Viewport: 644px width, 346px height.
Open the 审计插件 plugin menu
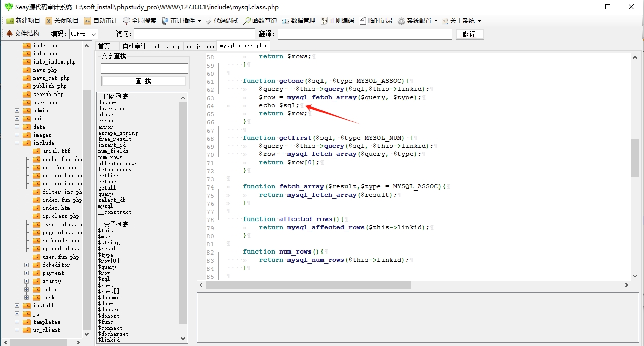181,21
